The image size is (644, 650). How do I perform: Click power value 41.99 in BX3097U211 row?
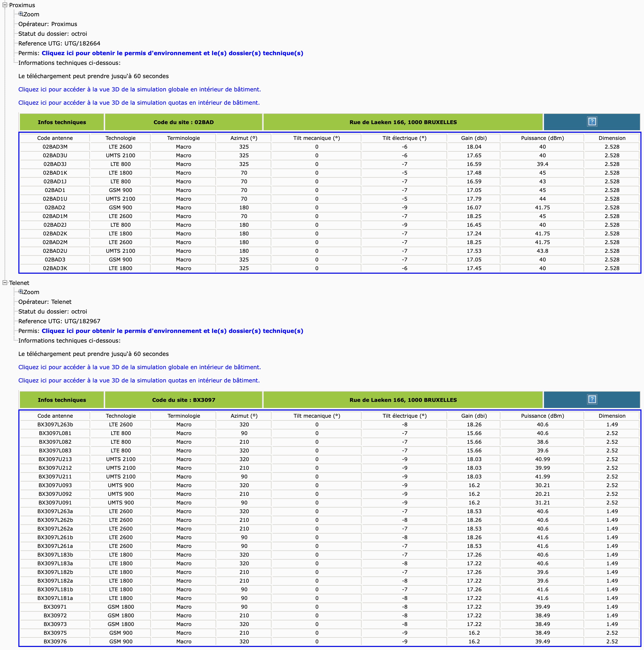point(542,477)
